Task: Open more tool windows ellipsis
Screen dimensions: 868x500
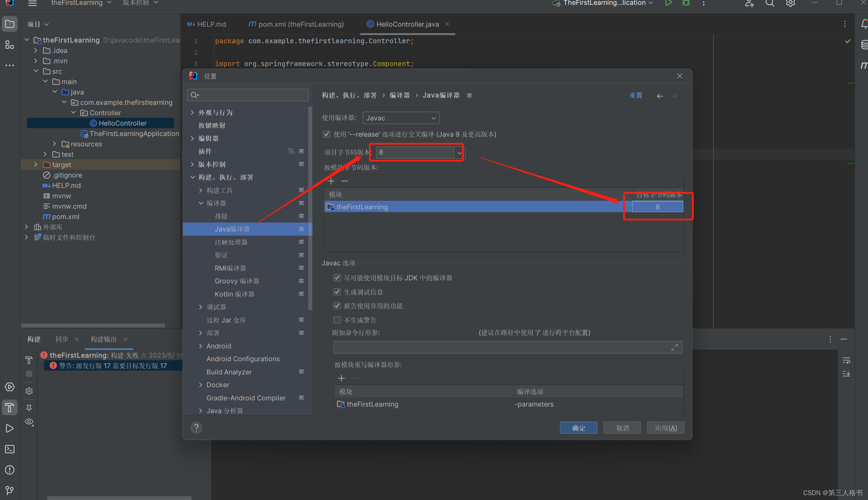Action: (x=10, y=65)
